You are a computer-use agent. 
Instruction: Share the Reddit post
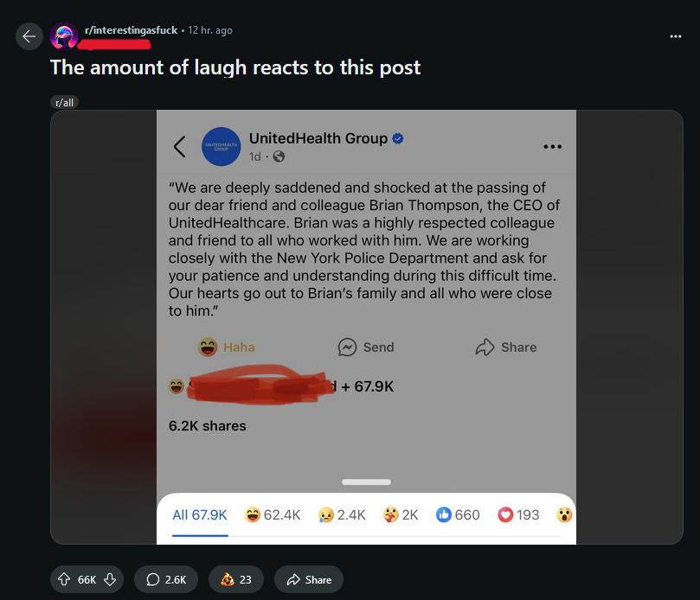(x=309, y=579)
